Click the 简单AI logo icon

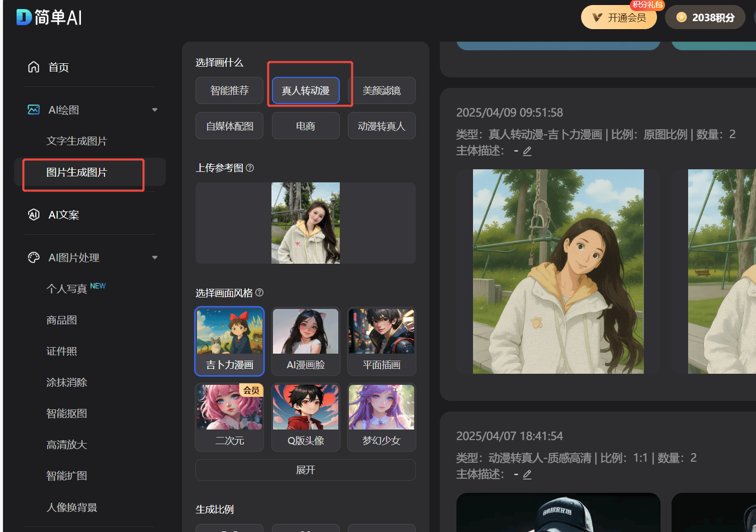pos(24,17)
